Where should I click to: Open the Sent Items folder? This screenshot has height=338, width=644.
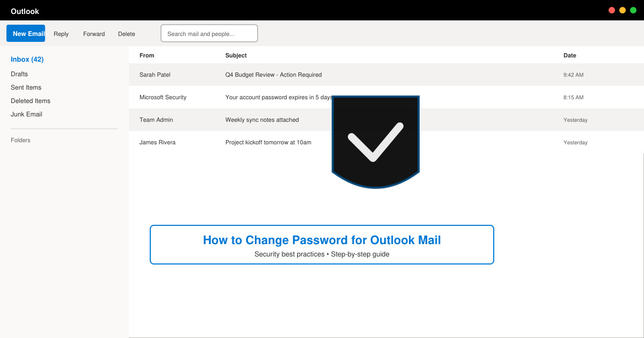click(26, 87)
